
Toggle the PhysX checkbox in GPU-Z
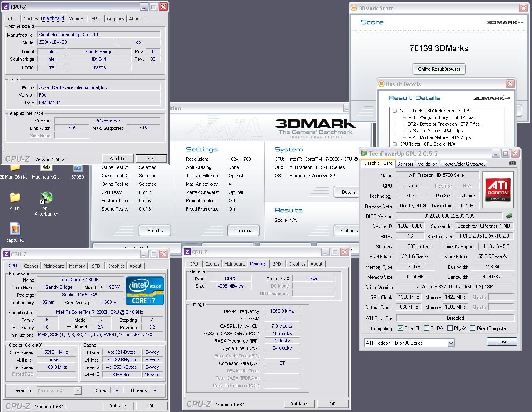pyautogui.click(x=450, y=328)
